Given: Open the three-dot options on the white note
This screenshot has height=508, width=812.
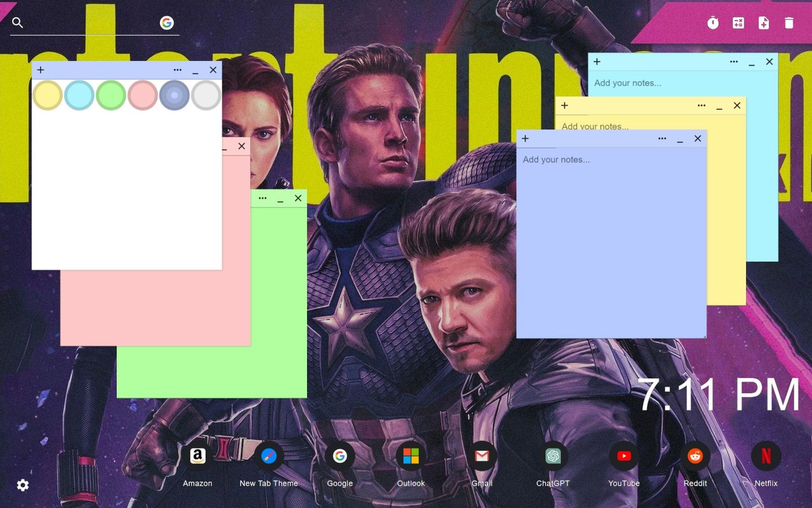Looking at the screenshot, I should (178, 70).
